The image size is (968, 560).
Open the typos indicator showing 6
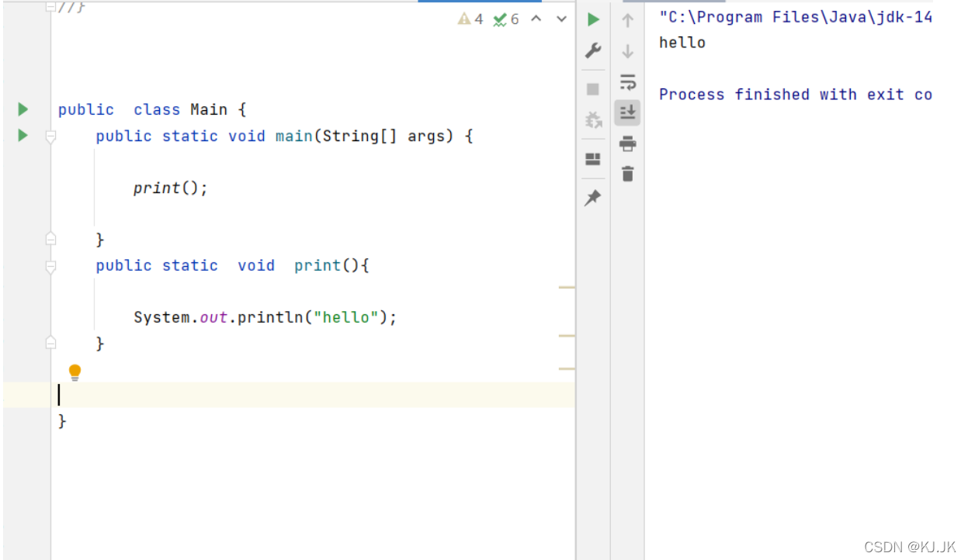point(506,19)
